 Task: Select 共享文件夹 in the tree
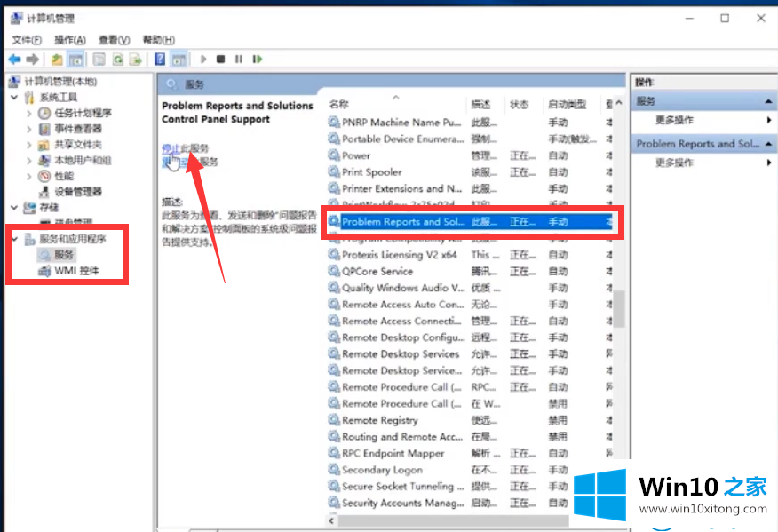pos(78,145)
